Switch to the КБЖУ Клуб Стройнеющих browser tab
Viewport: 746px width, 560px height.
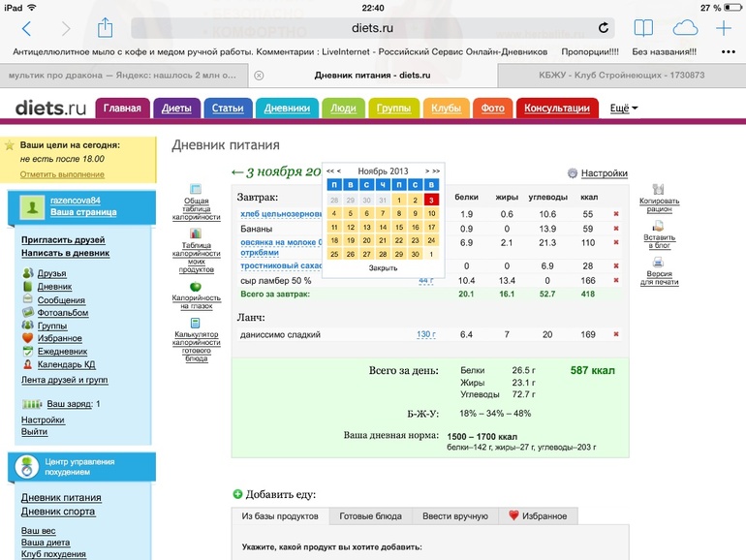coord(621,76)
